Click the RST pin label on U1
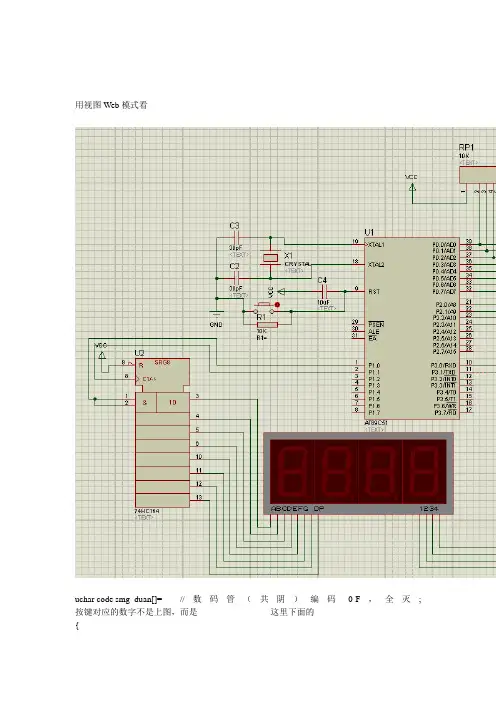The height and width of the screenshot is (702, 496). click(374, 291)
